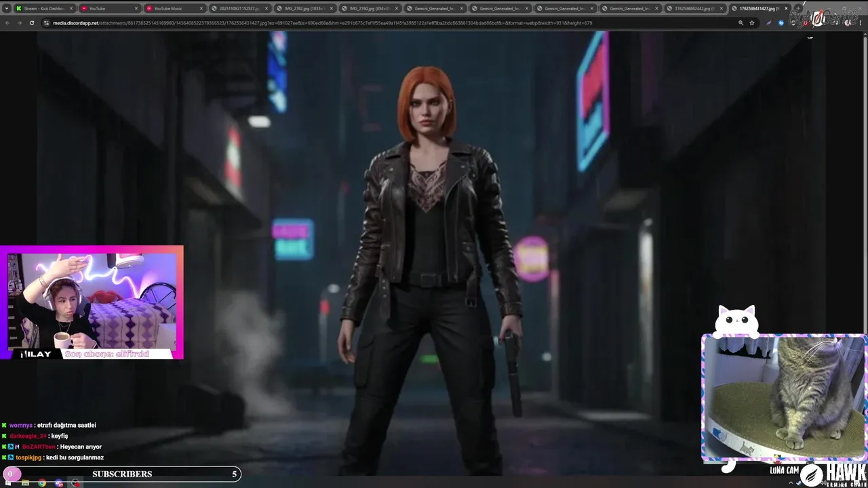Click the Luna Cam cat video overlay
Image resolution: width=868 pixels, height=488 pixels.
click(785, 397)
